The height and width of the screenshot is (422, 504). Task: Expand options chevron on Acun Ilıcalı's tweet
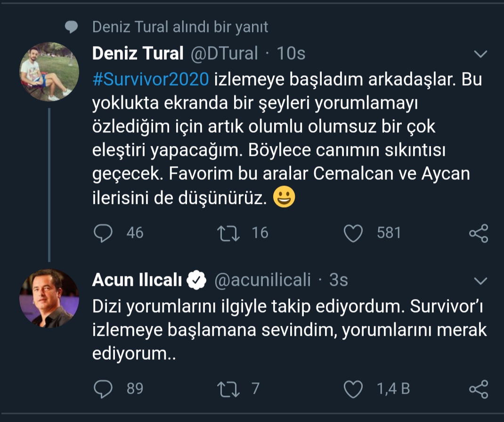tap(480, 281)
